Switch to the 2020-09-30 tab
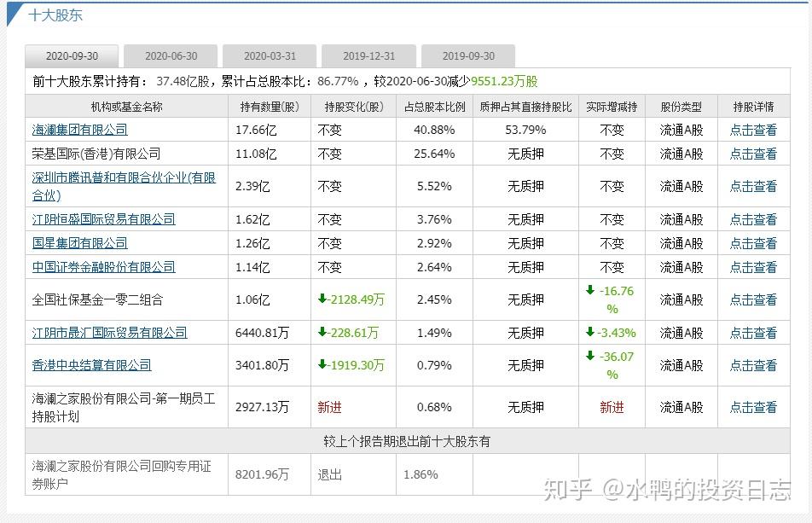Screen dimensions: 812x523 (72, 56)
